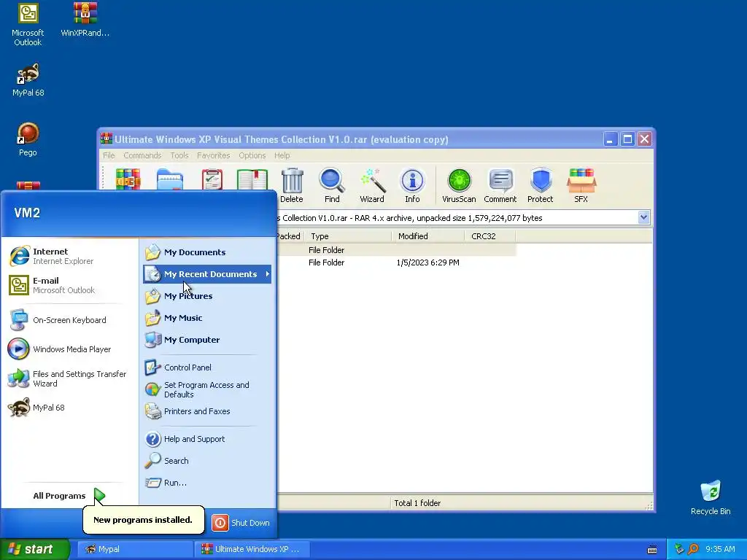Image resolution: width=747 pixels, height=560 pixels.
Task: Sort by the CRC32 column header
Action: pos(490,236)
